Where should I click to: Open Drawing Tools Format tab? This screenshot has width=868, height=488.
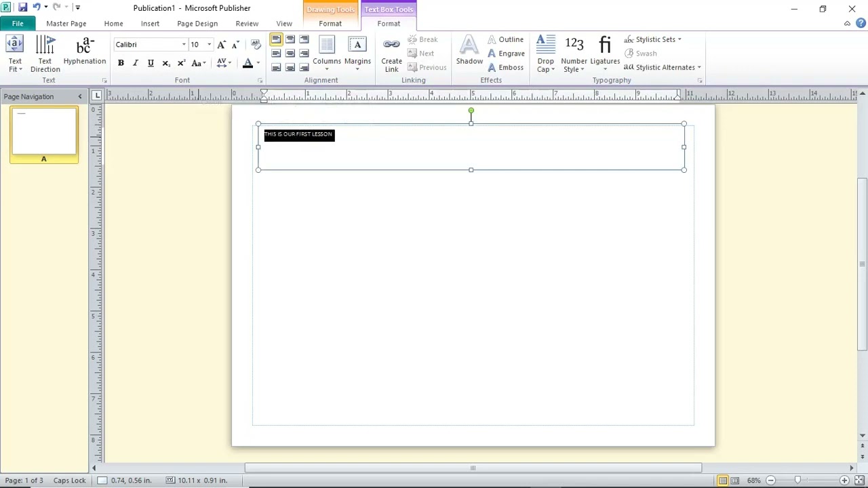(330, 24)
